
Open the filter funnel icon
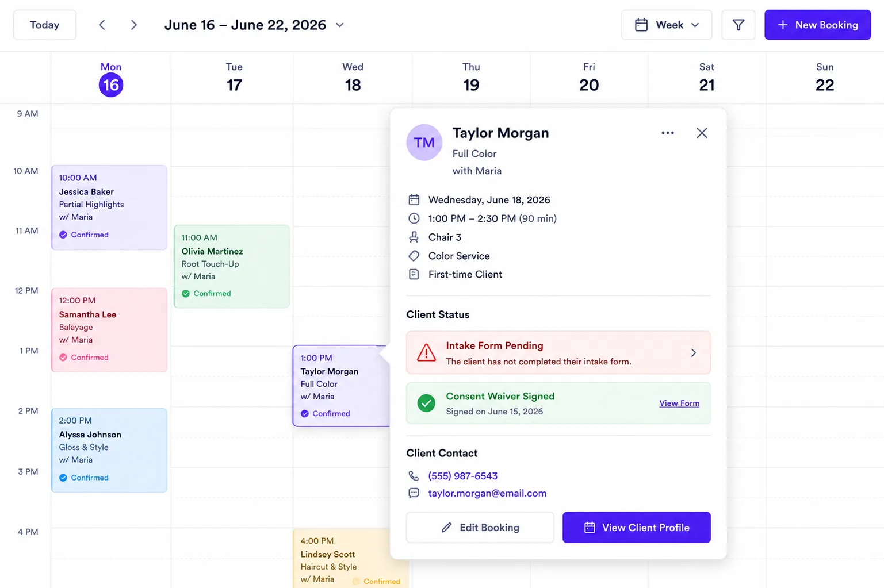[x=738, y=25]
